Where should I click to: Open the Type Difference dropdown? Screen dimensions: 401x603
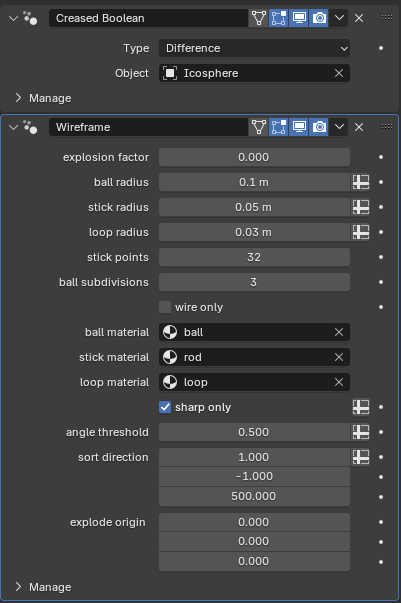pos(254,48)
